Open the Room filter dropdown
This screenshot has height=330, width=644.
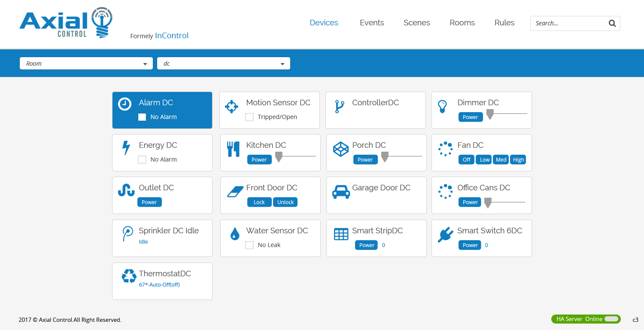tap(86, 64)
